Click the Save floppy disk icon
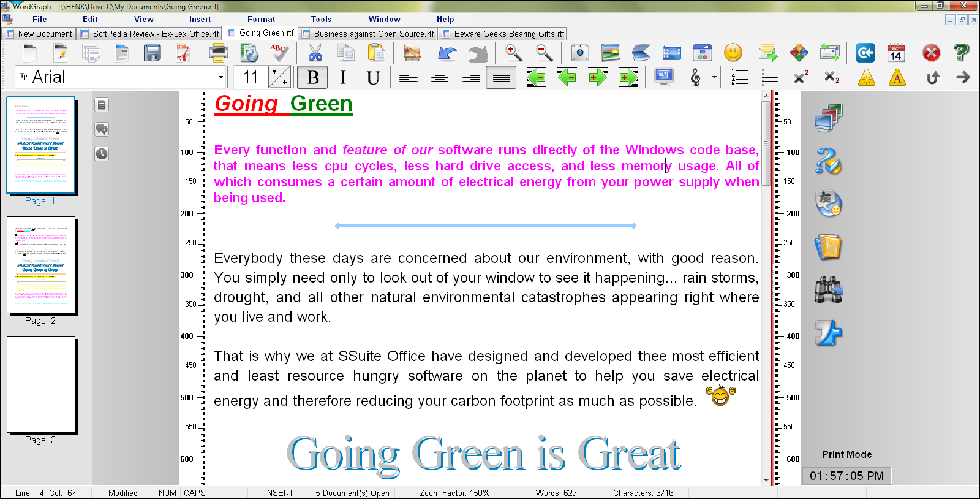This screenshot has width=980, height=499. point(152,53)
